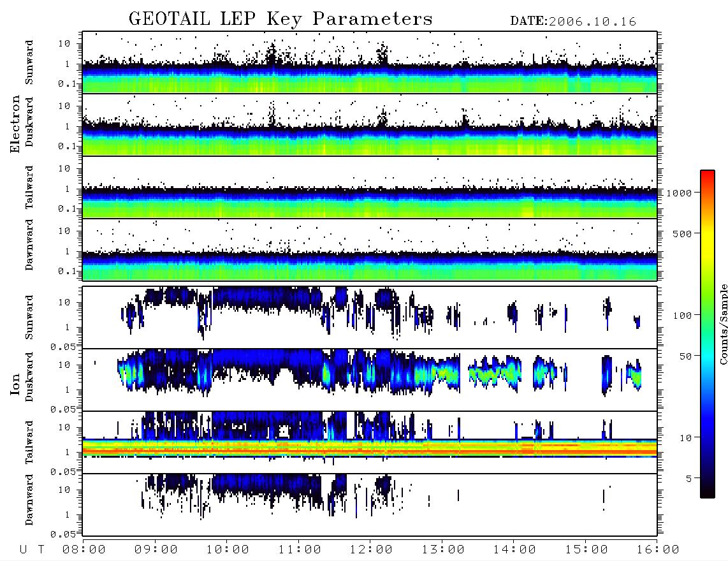This screenshot has width=728, height=561.
Task: Click the Ion Tailward red-orange band
Action: click(370, 451)
